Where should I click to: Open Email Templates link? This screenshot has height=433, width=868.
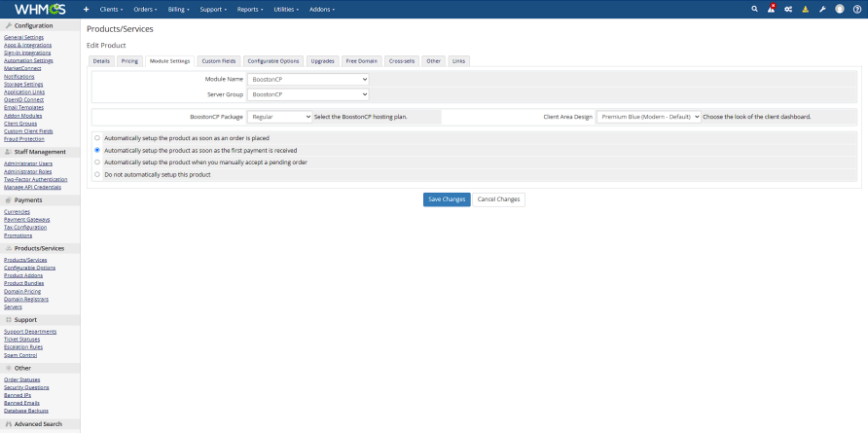23,108
